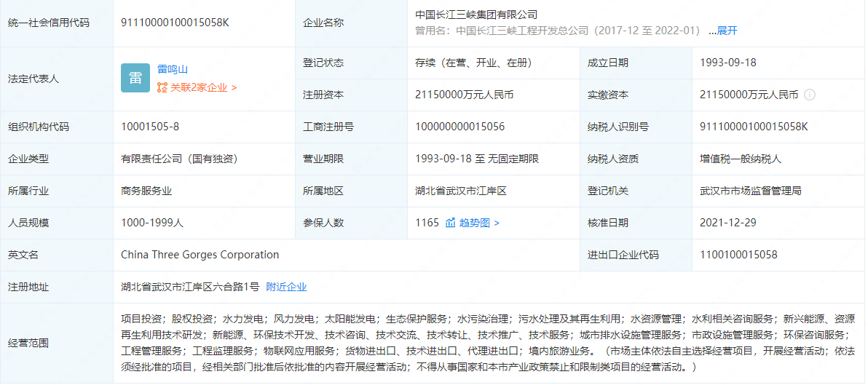The image size is (868, 385).
Task: Click the 参保人数 label cell
Action: tap(351, 223)
